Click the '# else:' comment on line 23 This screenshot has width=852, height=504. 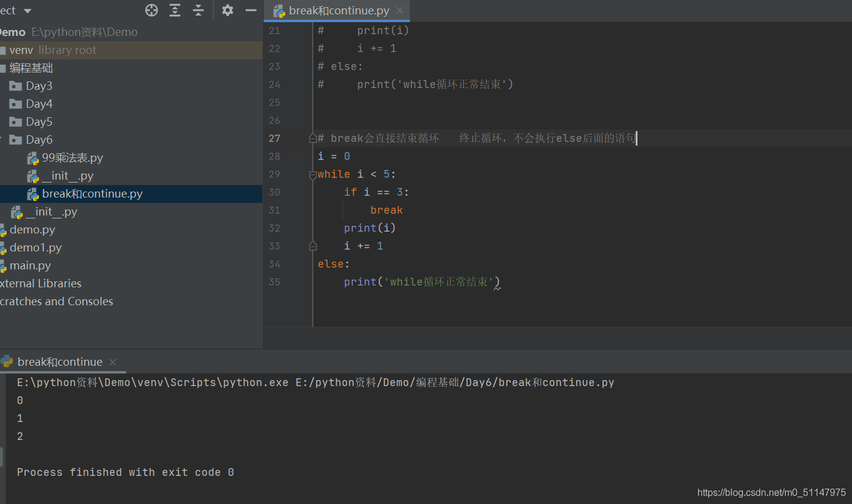(340, 66)
